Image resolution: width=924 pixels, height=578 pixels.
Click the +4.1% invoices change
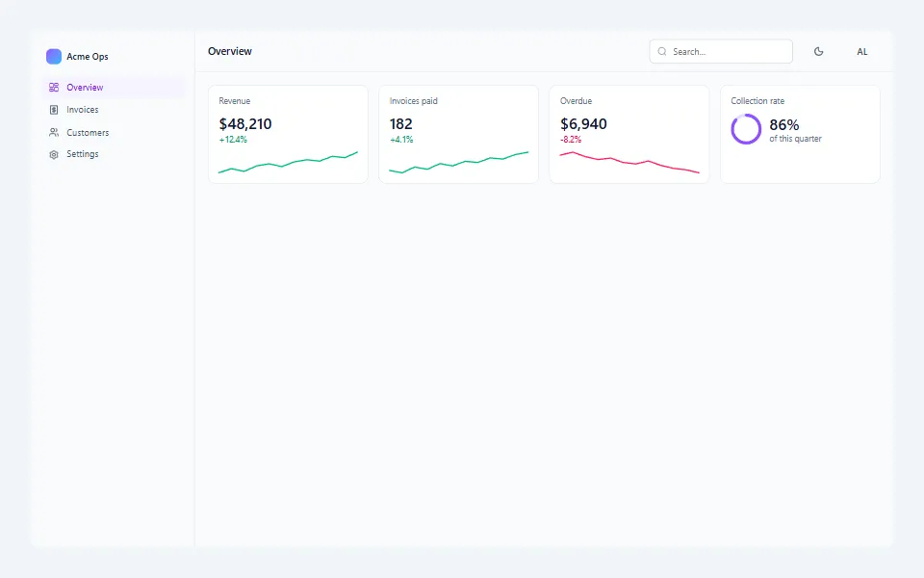point(401,140)
